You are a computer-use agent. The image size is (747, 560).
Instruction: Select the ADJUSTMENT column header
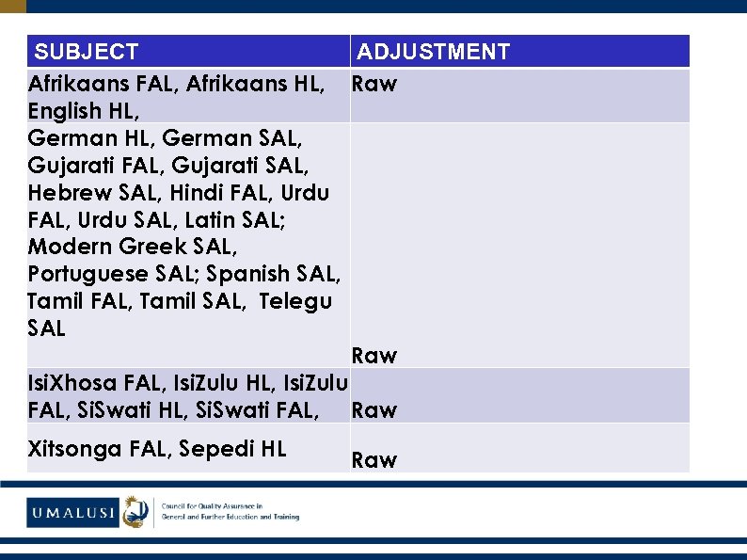(x=433, y=52)
